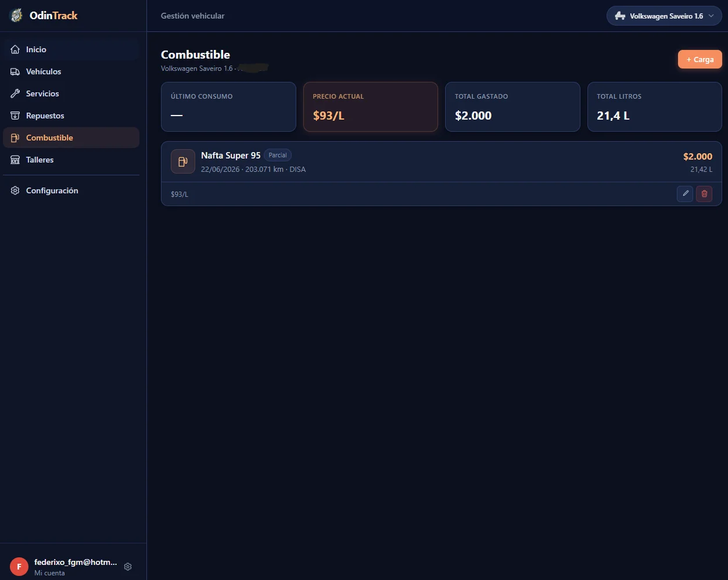
Task: Click the Total Litros 21,4 L card
Action: [x=655, y=107]
